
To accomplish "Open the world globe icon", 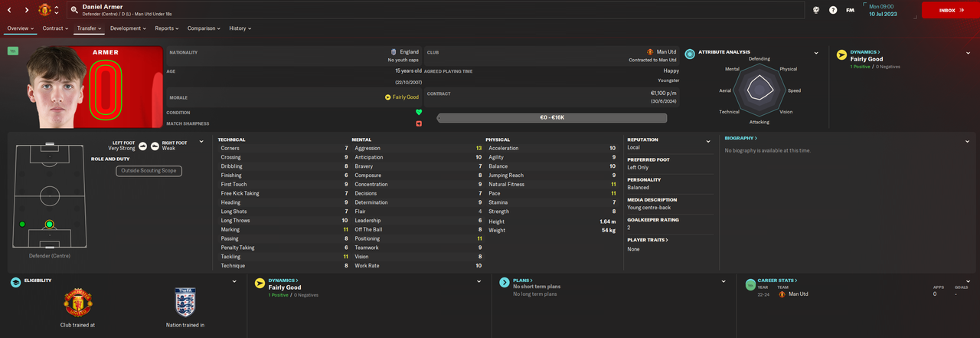I will (816, 10).
